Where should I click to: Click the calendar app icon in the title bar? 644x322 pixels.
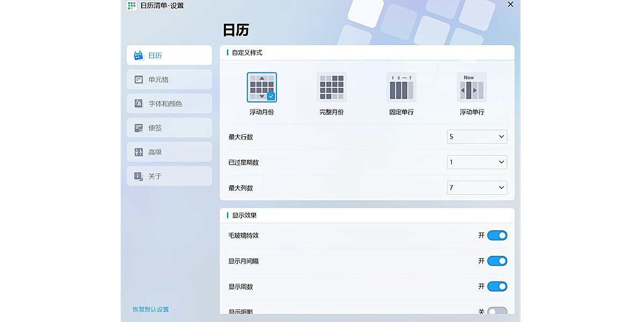pyautogui.click(x=130, y=6)
